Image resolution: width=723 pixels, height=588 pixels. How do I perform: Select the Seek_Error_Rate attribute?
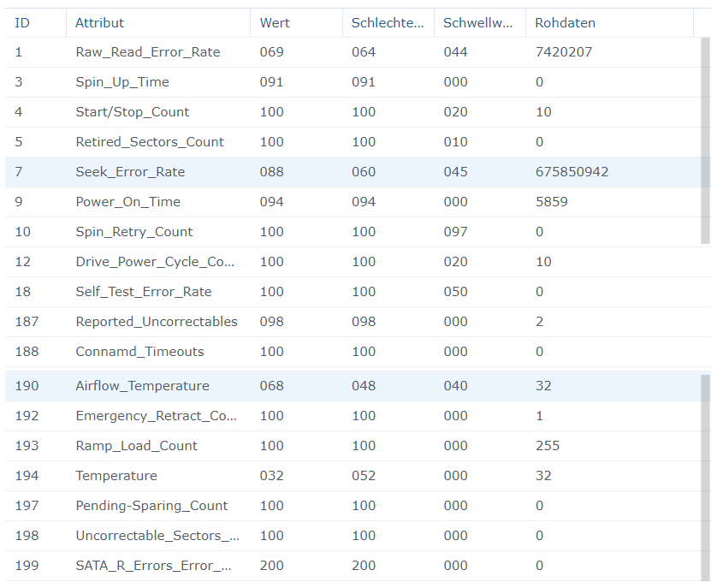(x=130, y=172)
